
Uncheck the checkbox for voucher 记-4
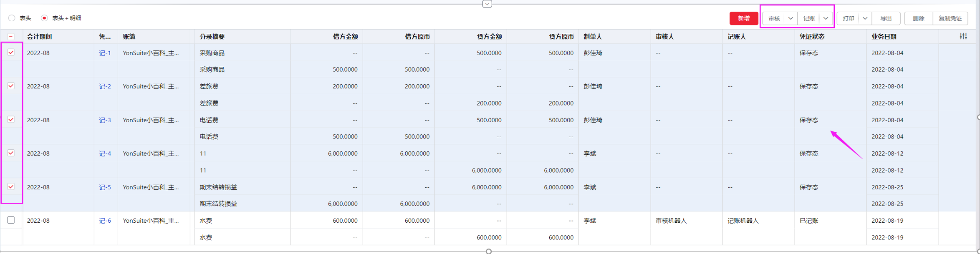11,153
